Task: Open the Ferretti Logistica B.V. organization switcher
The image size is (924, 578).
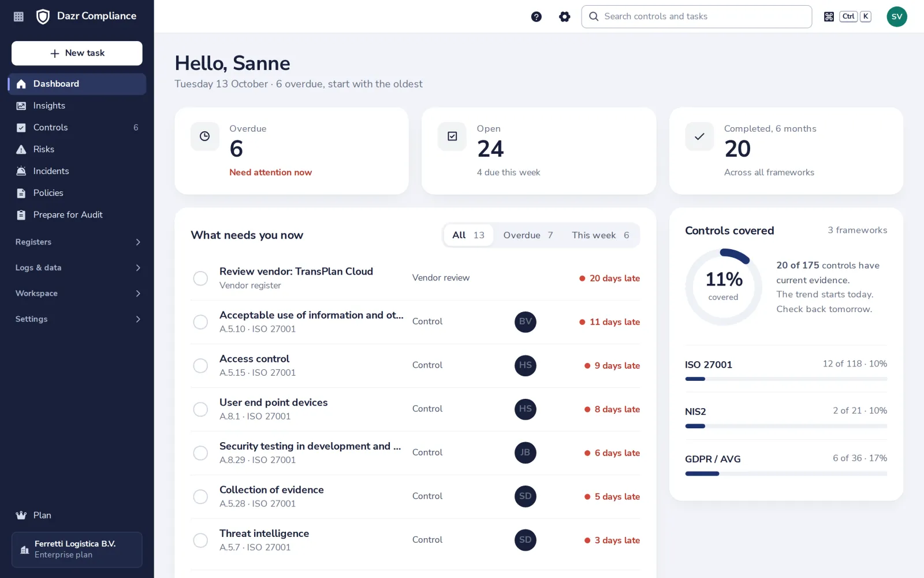Action: (77, 550)
